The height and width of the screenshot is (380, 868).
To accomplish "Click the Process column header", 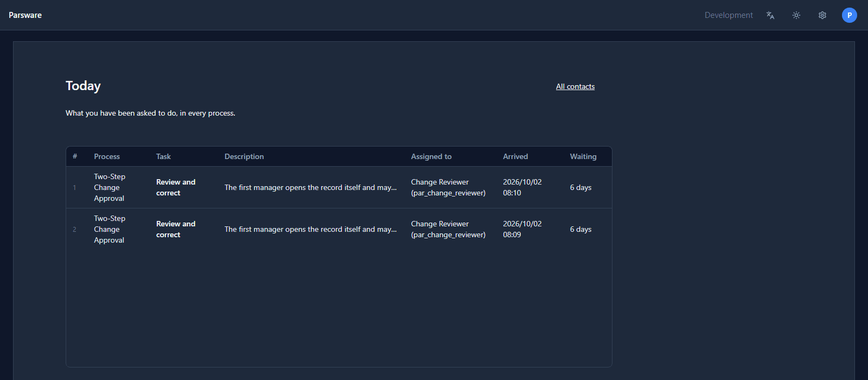I will click(107, 156).
